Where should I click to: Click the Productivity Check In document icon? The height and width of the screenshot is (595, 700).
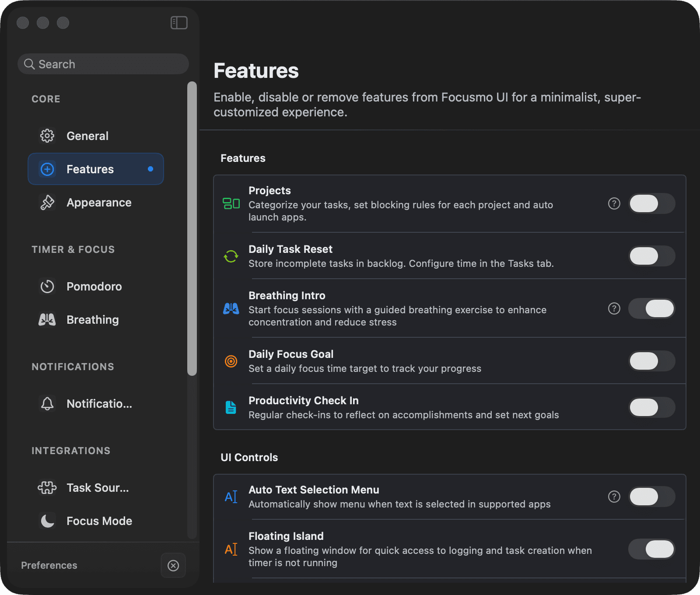(231, 407)
